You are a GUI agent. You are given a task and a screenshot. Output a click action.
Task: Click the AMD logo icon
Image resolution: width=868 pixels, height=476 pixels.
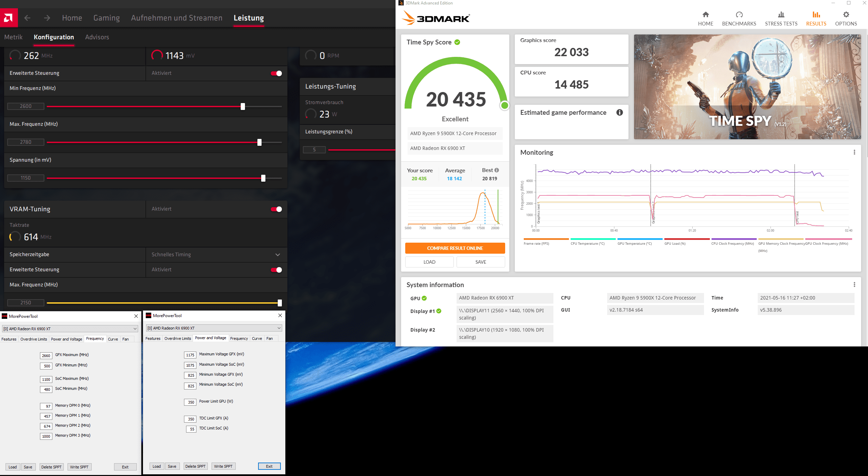(x=9, y=18)
